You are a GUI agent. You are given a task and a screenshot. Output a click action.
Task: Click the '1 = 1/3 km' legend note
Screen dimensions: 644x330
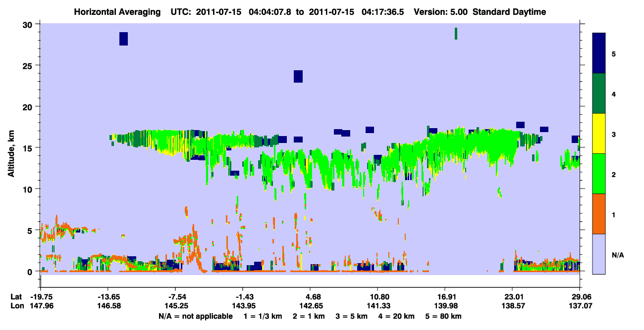(x=263, y=316)
